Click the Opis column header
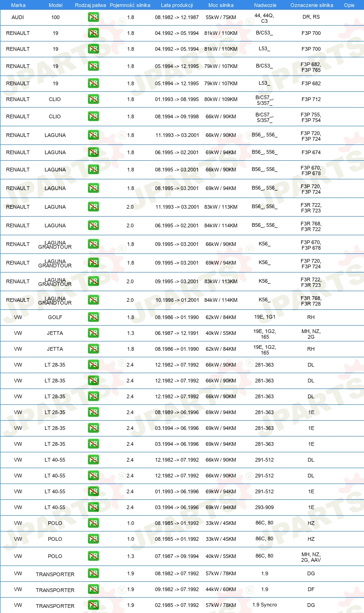364x613 pixels. [x=349, y=5]
